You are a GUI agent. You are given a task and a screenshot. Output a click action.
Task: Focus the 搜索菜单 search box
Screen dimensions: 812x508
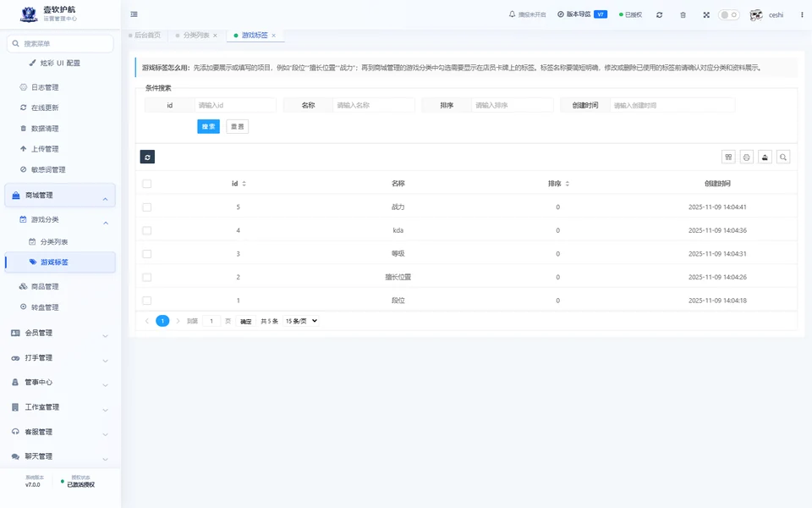[60, 43]
